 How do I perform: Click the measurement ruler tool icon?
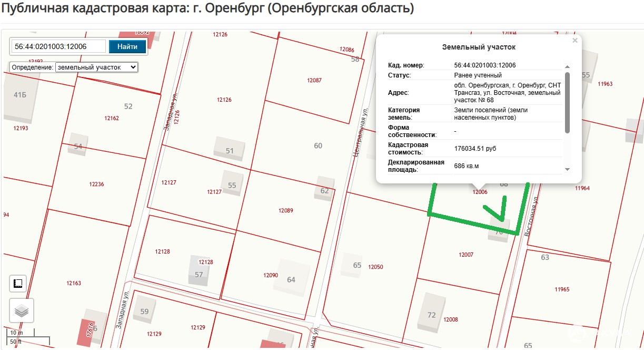(18, 284)
